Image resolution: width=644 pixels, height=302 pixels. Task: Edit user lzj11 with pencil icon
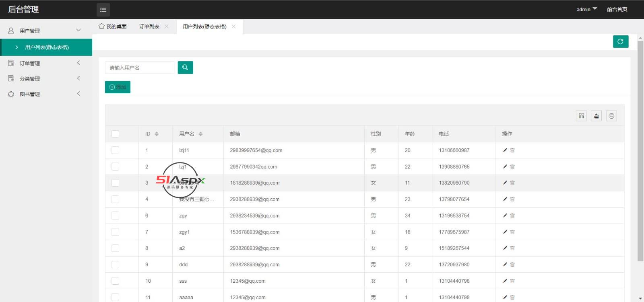pyautogui.click(x=505, y=150)
